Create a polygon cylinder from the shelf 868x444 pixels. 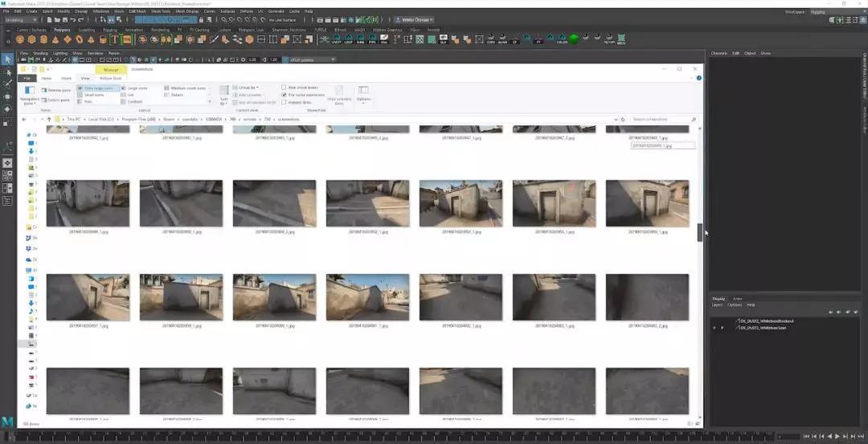(43, 39)
